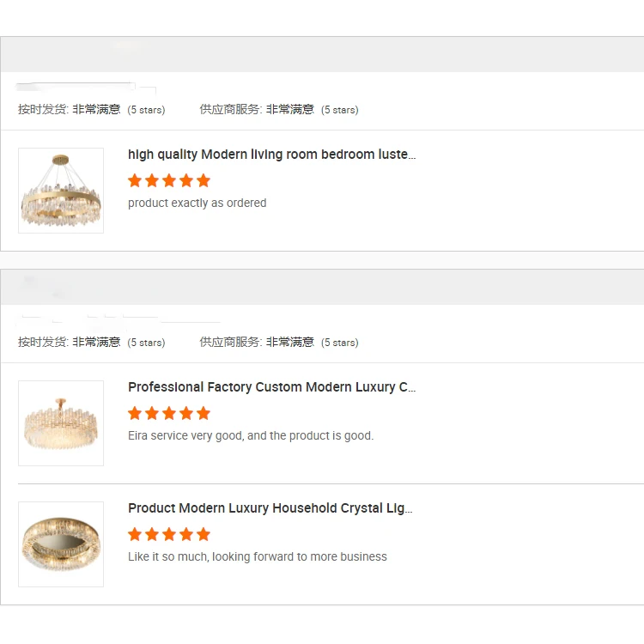Click the fourth star under 'Product Modern Luxury Household'
Screen dimensions: 644x644
[x=186, y=534]
